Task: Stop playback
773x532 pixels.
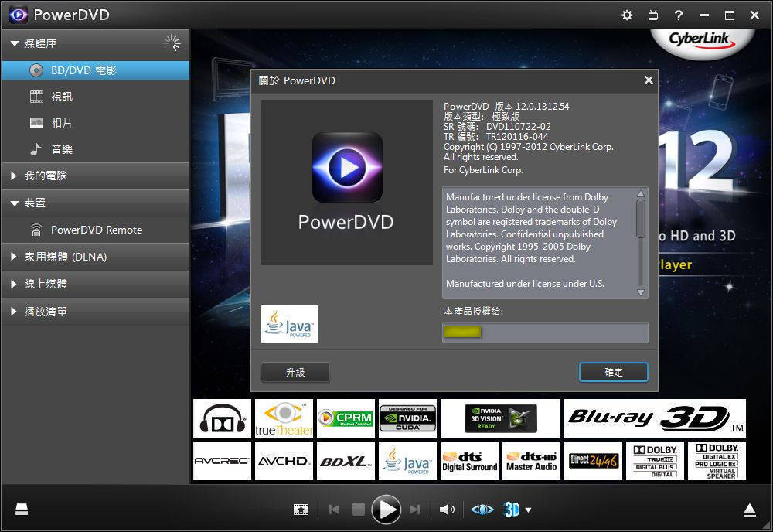Action: point(359,510)
